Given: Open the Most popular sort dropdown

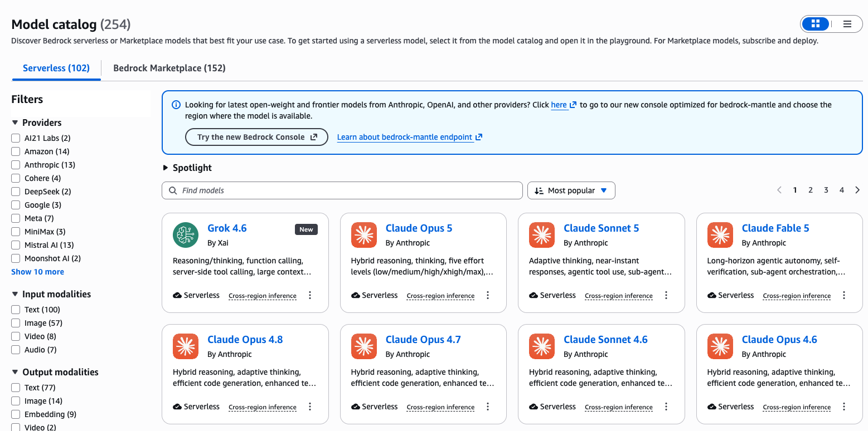Looking at the screenshot, I should pyautogui.click(x=571, y=190).
